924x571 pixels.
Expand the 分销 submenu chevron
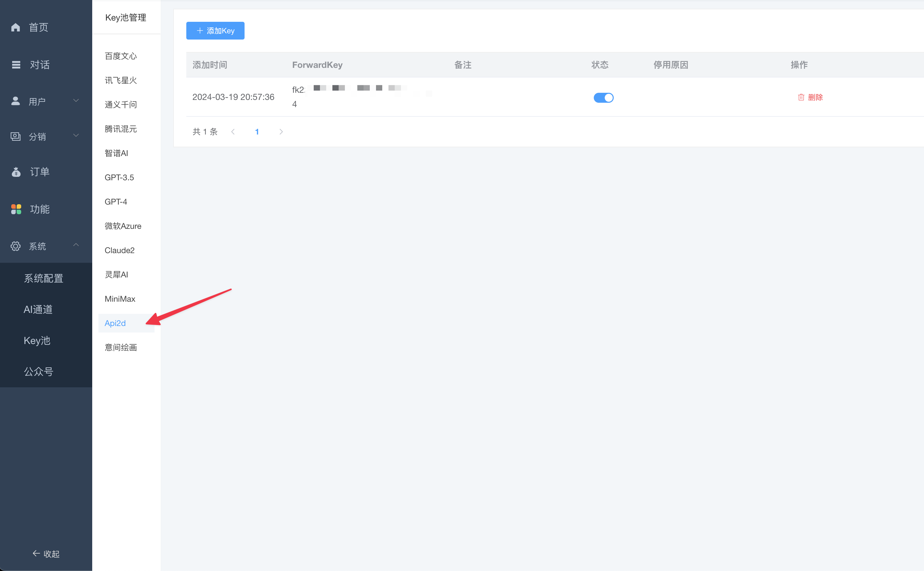[76, 135]
